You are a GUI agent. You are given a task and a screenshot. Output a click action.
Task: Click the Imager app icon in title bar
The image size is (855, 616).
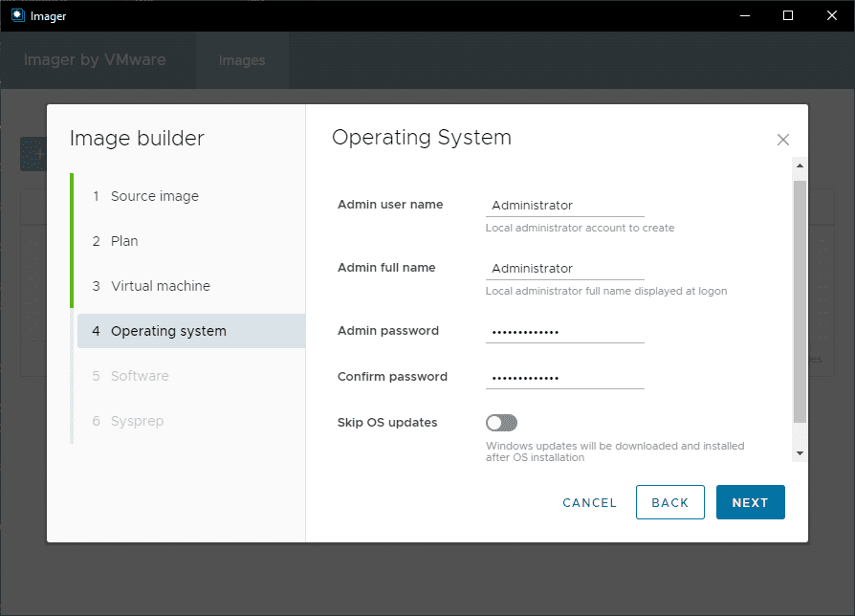(x=17, y=15)
